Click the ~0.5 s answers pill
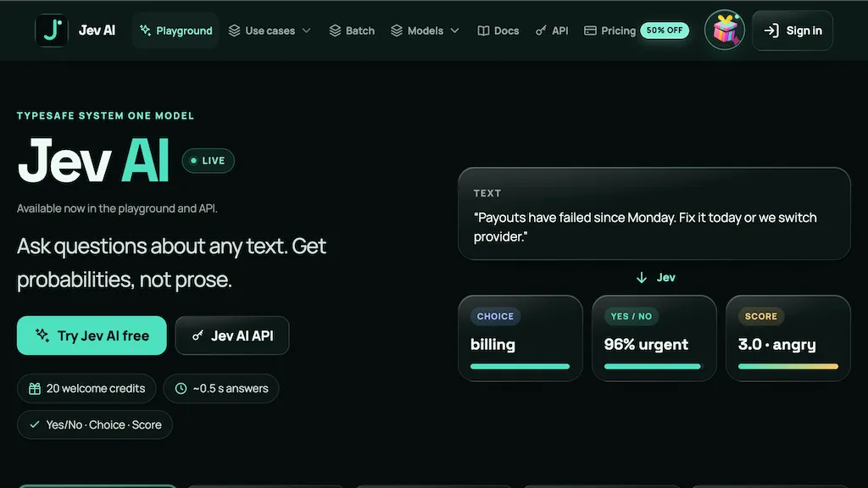 pyautogui.click(x=221, y=388)
